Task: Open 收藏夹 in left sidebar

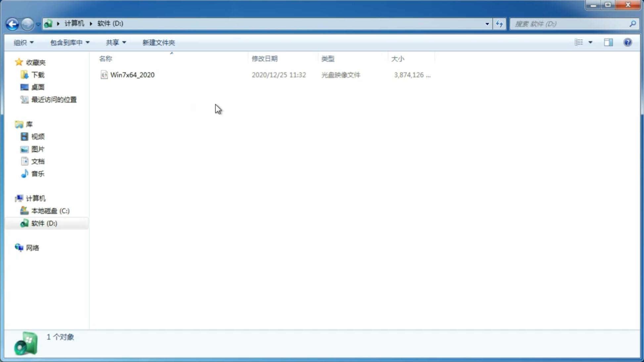Action: (x=35, y=62)
